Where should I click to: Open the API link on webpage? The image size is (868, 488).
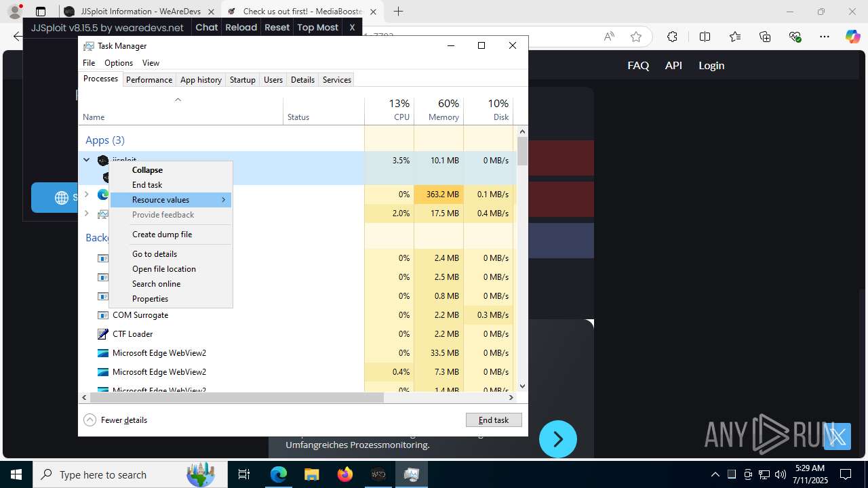point(673,66)
